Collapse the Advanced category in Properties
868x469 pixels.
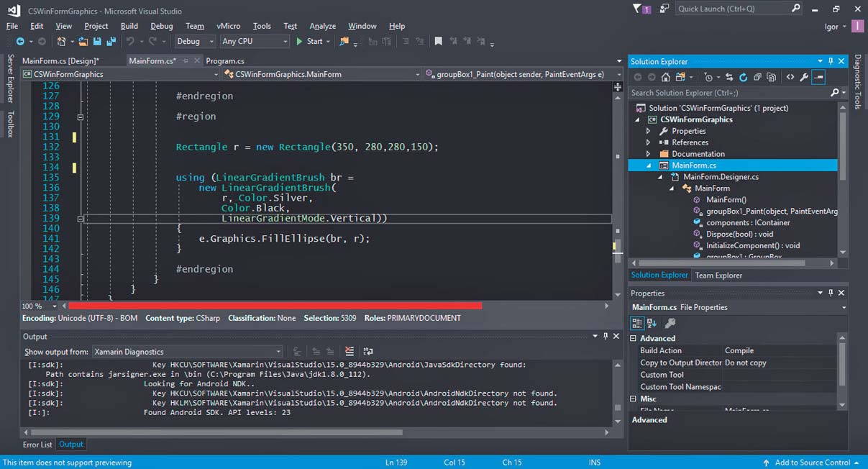click(x=634, y=338)
